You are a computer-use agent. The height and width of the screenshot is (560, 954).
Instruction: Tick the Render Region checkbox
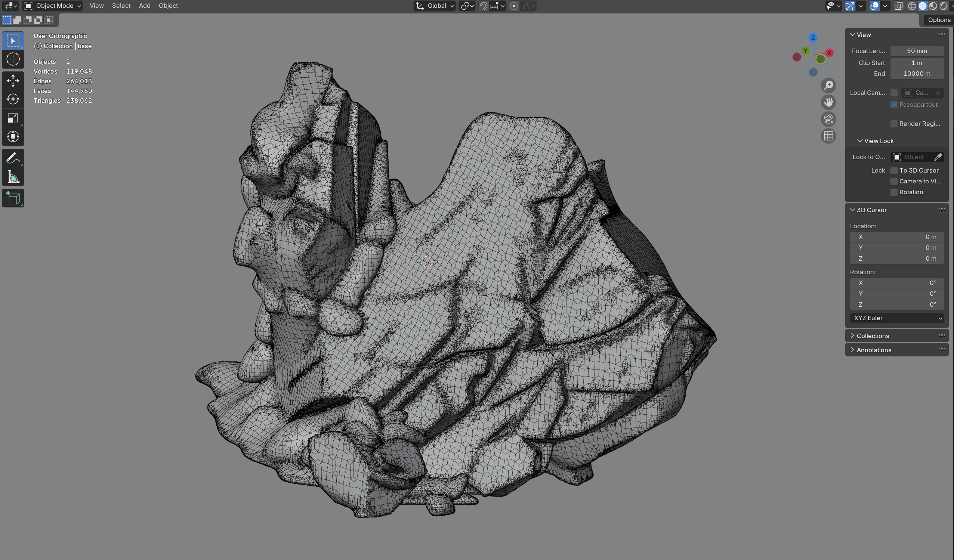[x=894, y=124]
